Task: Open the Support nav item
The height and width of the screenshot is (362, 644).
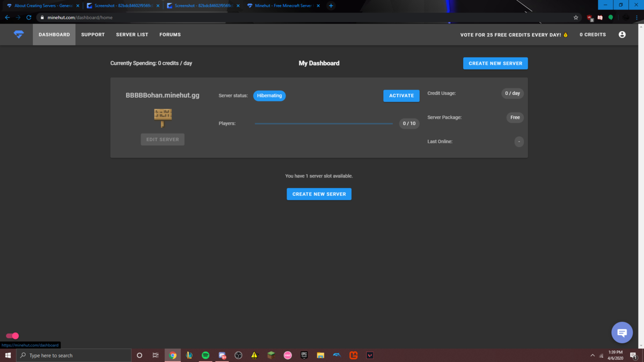Action: [93, 34]
